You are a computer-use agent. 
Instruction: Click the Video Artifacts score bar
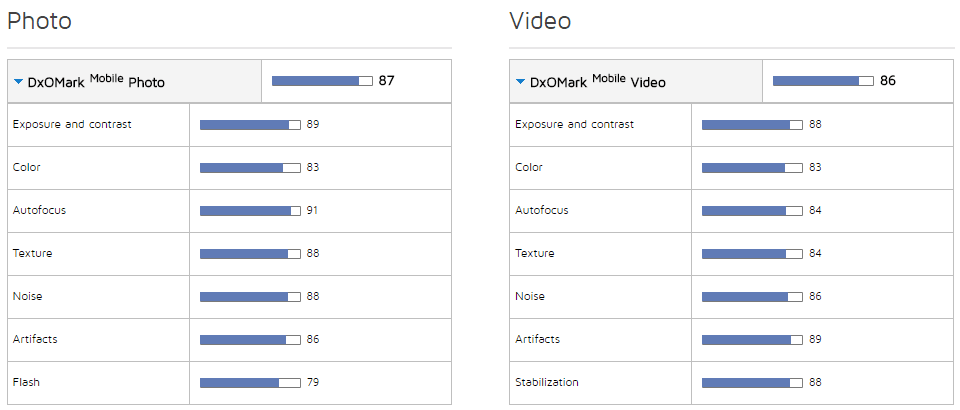tap(752, 340)
